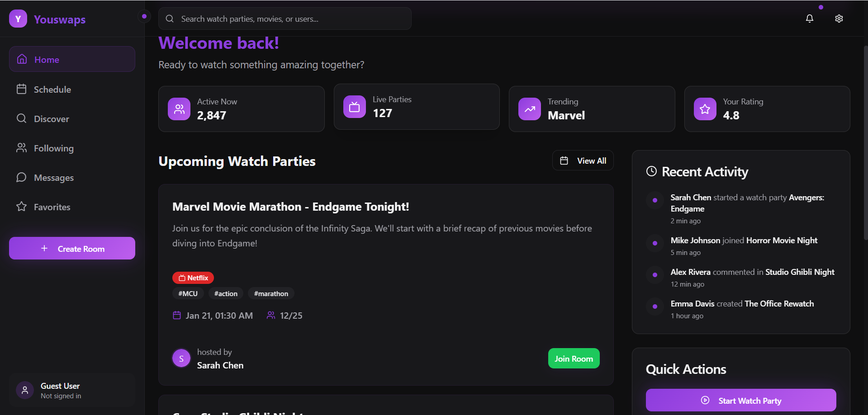Click the Live Parties TV icon
The image size is (868, 415).
tap(354, 107)
